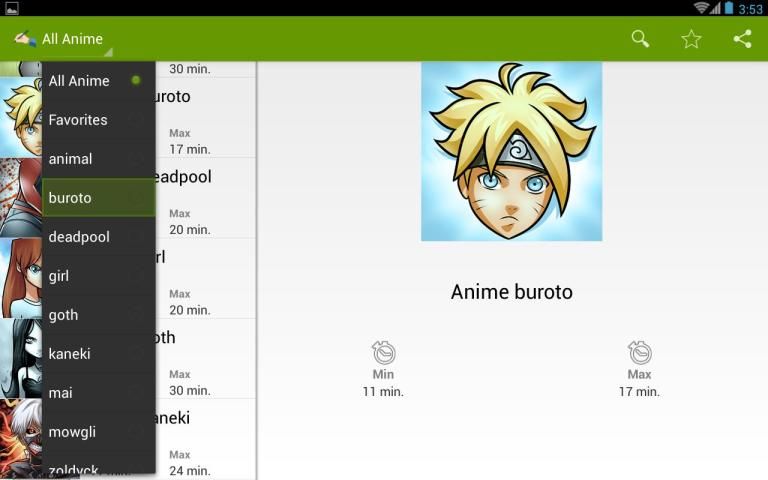
Task: Tap the app pencil logo icon
Action: [25, 38]
